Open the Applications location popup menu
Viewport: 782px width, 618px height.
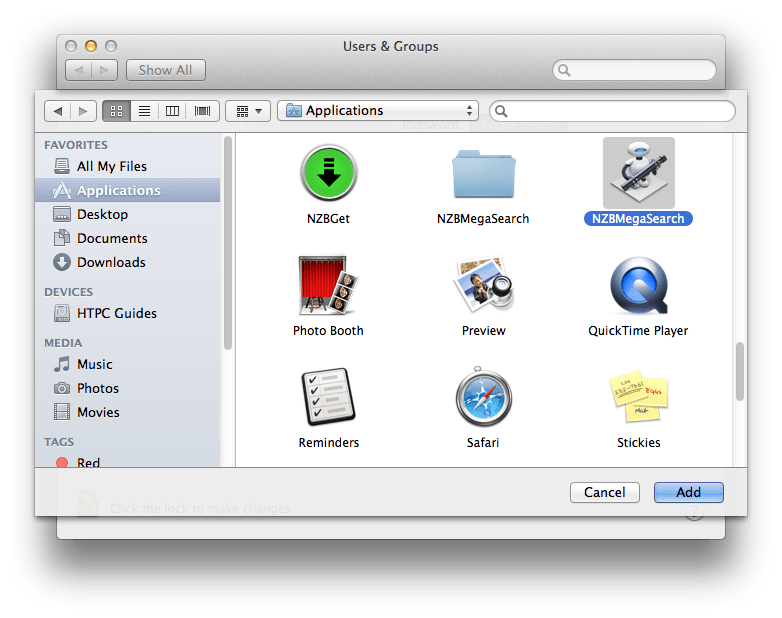click(x=378, y=111)
